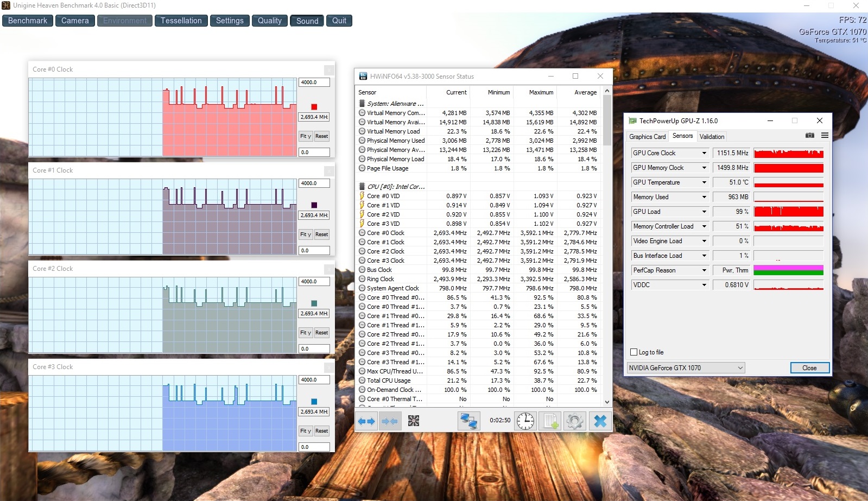Click HWiNFO64 title bar app icon
The image size is (868, 501).
(x=363, y=77)
